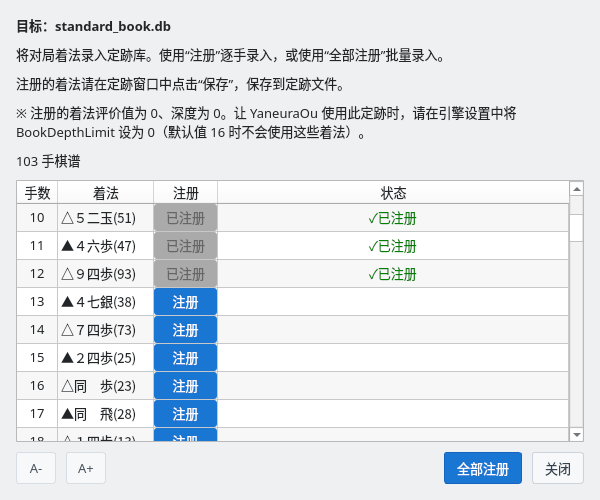Increase font size with A+ button
Viewport: 600px width, 500px height.
tap(86, 468)
